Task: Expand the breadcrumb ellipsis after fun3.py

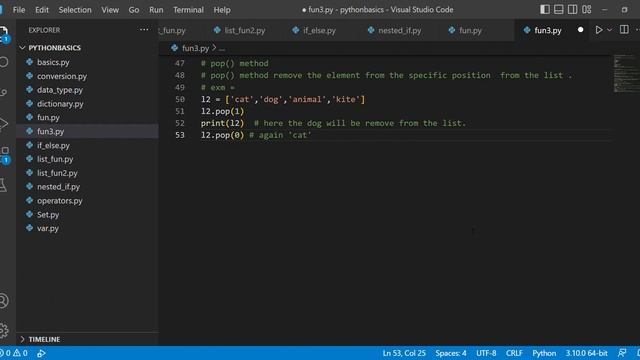Action: (x=222, y=49)
